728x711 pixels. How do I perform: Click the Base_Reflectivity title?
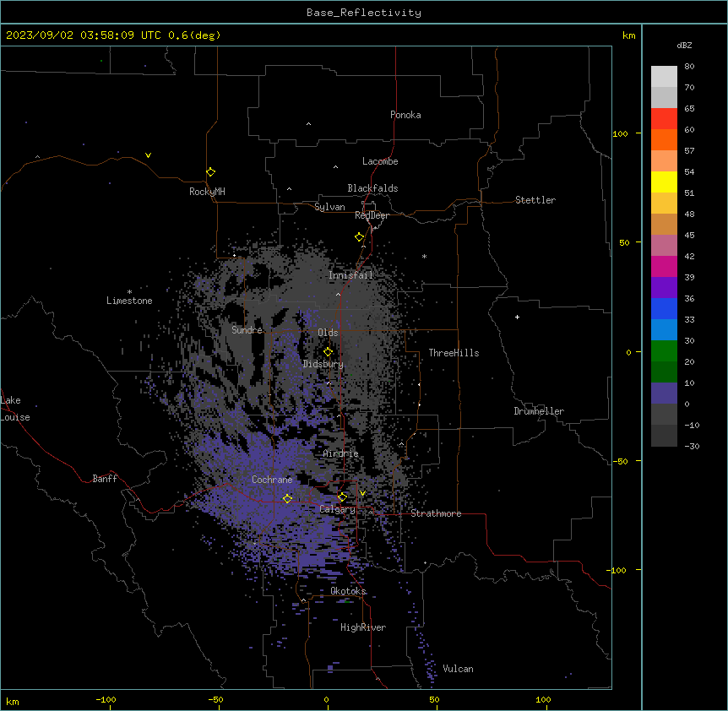(x=364, y=13)
